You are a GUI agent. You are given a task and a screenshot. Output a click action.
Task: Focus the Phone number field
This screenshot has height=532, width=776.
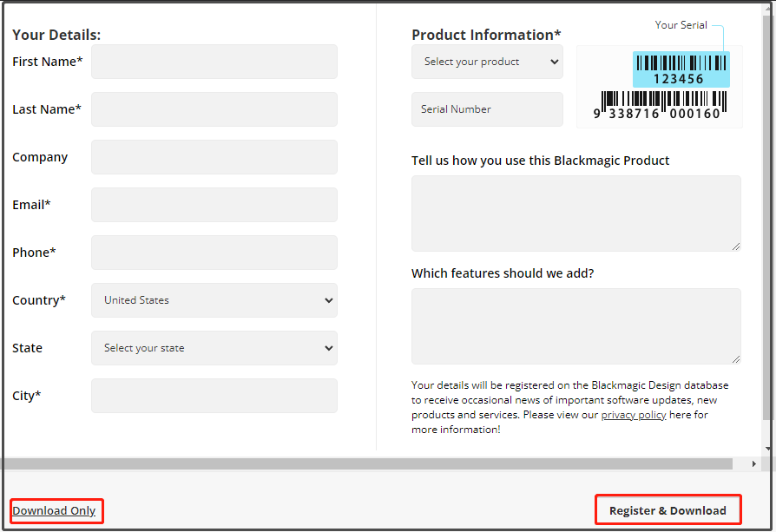(214, 253)
